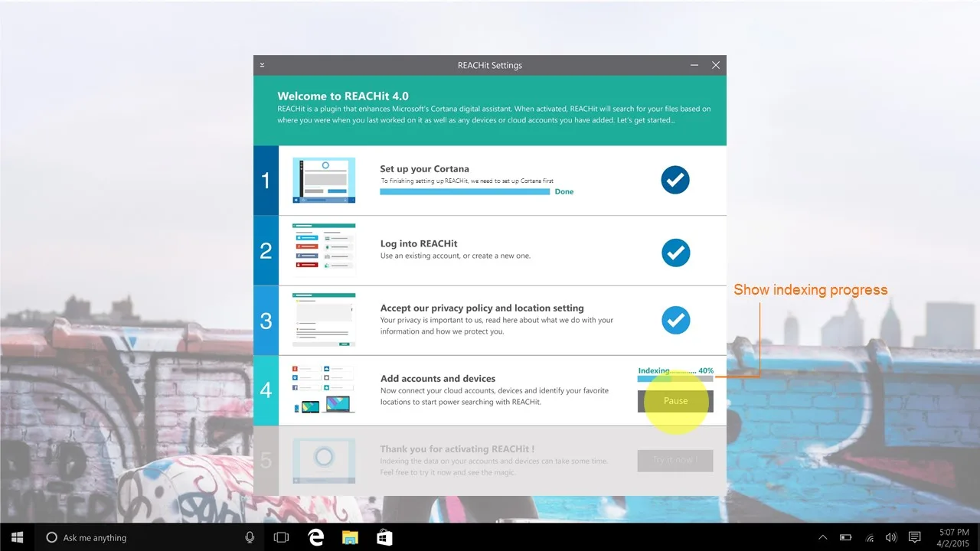Pause the indexing of accounts and devices
This screenshot has width=980, height=551.
tap(675, 401)
